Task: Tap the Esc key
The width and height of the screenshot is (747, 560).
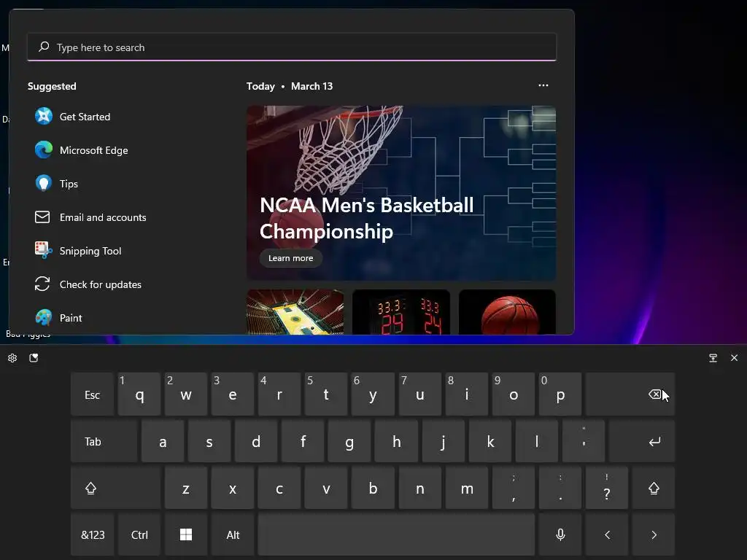Action: point(93,394)
